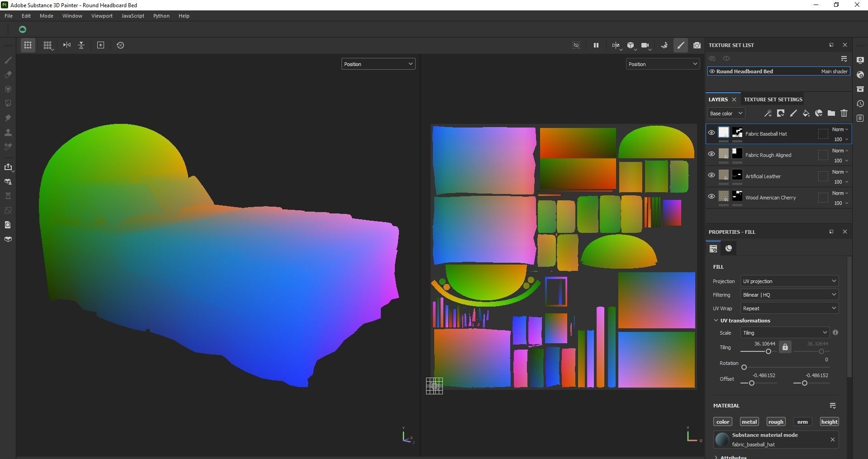The height and width of the screenshot is (459, 868).
Task: Add an effect with the magic wand icon
Action: [x=768, y=114]
